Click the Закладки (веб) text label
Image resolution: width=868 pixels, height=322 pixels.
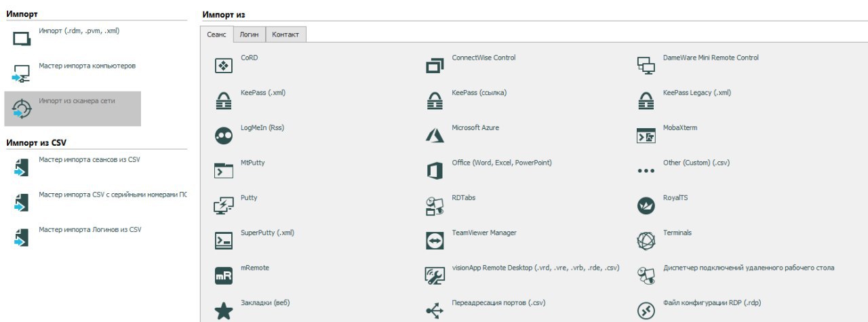tap(265, 303)
